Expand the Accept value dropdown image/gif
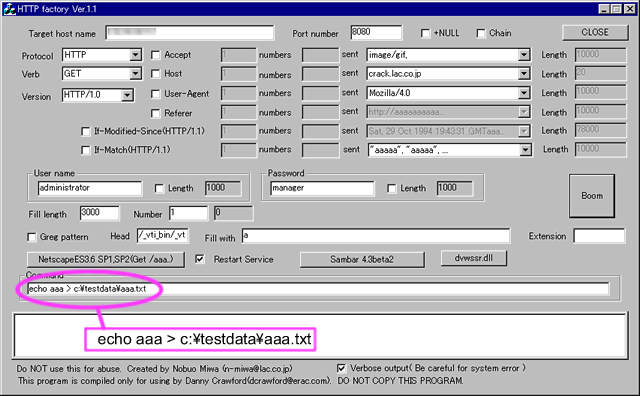The image size is (640, 396). pos(524,55)
